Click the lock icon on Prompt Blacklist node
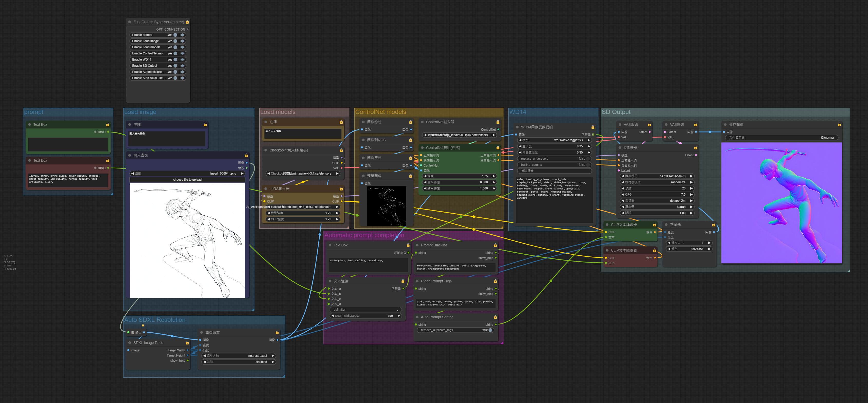This screenshot has width=868, height=403. pyautogui.click(x=495, y=245)
